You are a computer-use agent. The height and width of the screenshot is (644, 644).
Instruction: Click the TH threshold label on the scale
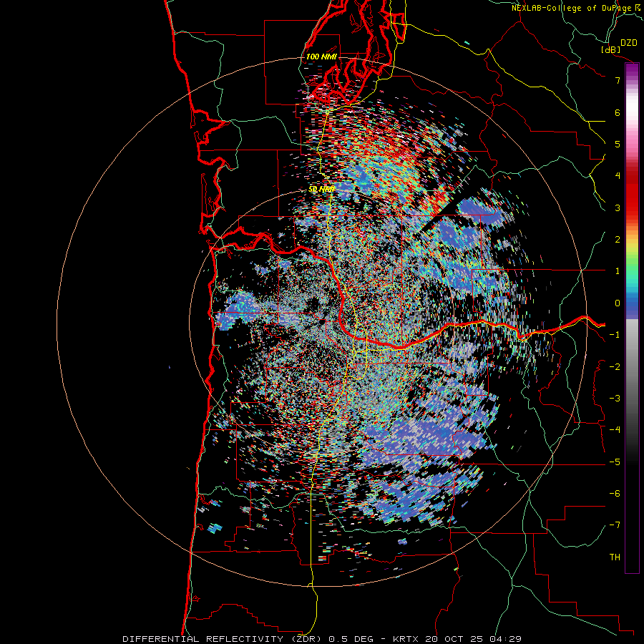click(x=615, y=557)
